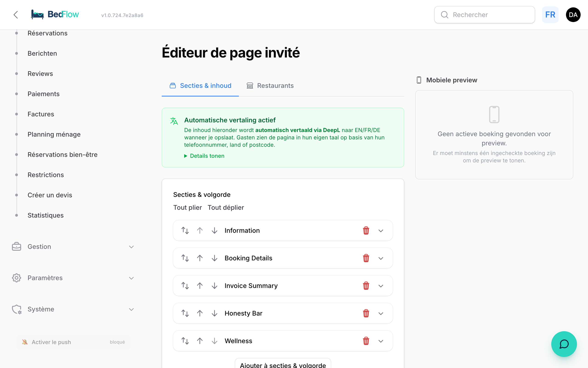The height and width of the screenshot is (368, 588).
Task: Click the version number v1.0.724.7e2a8a6
Action: 122,15
